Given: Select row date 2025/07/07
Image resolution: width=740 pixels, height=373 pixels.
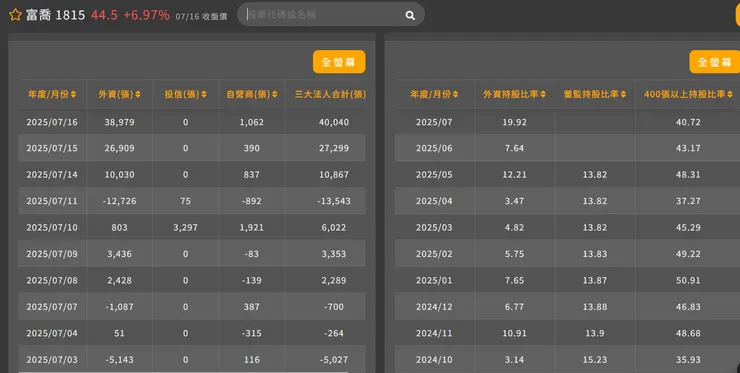Looking at the screenshot, I should click(x=52, y=307).
